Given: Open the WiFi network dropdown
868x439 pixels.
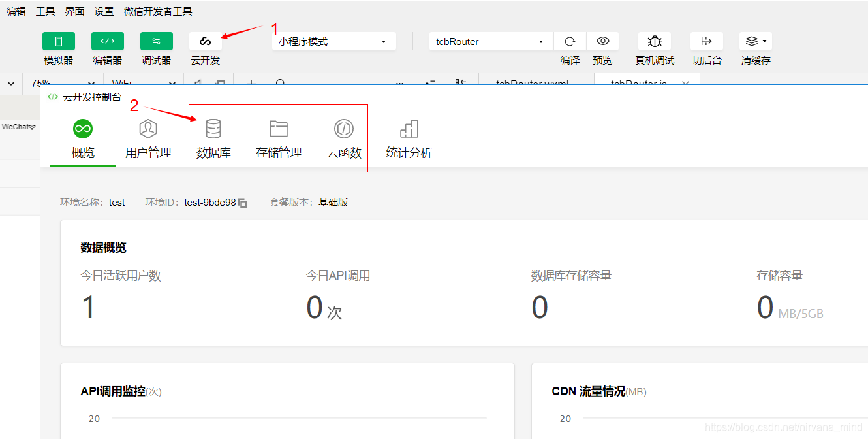Looking at the screenshot, I should pyautogui.click(x=144, y=83).
